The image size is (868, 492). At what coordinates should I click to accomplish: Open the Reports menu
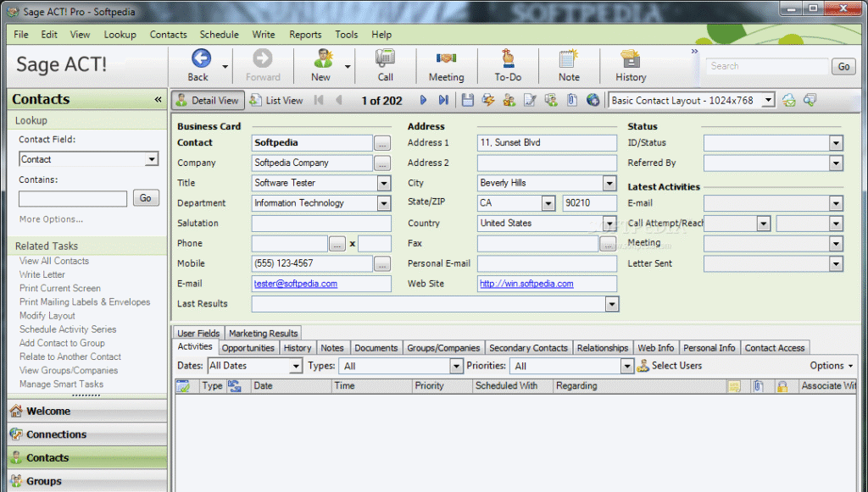305,34
